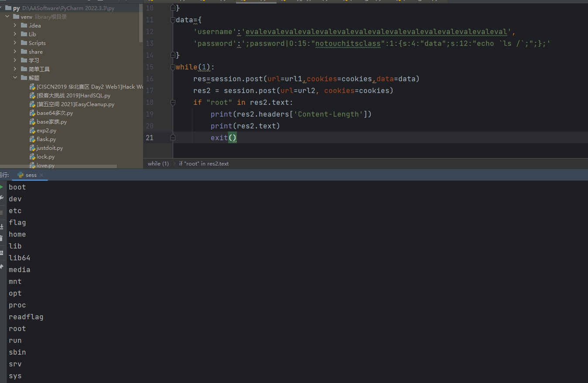This screenshot has width=588, height=383.
Task: Click 'sbin' line in console output
Action: click(x=17, y=352)
